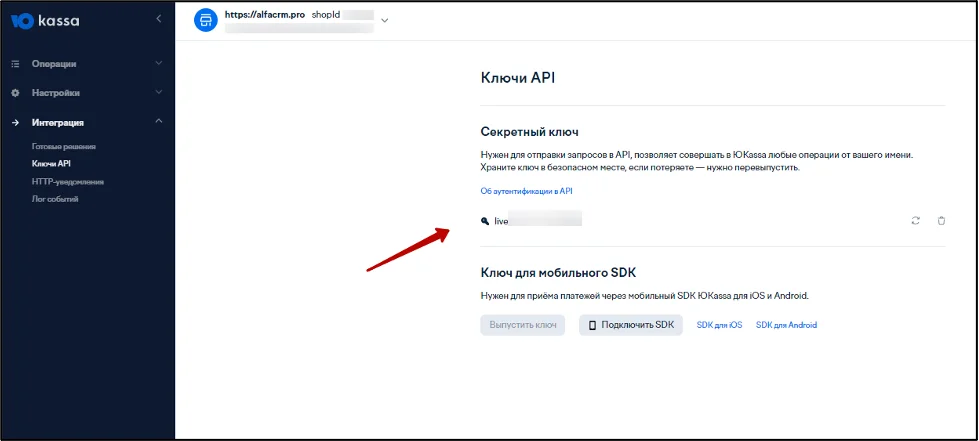
Task: Click the Интеграция arrow icon
Action: [x=16, y=122]
